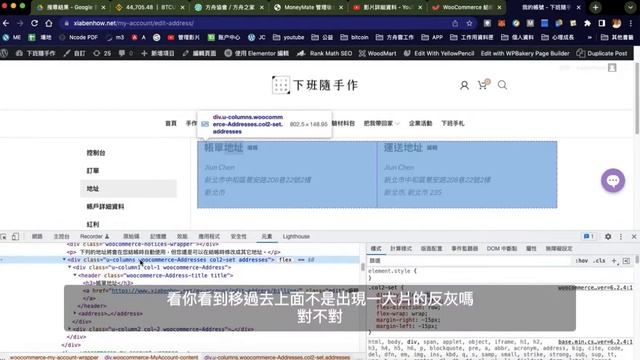
Task: Open the browser home page icon
Action: (x=49, y=23)
